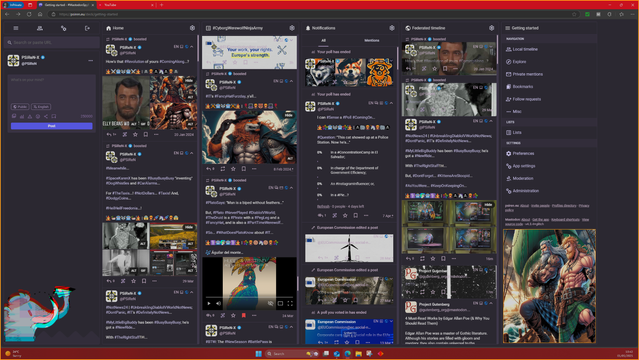This screenshot has height=360, width=639.
Task: Collapse the first Home post via chevron
Action: click(x=192, y=47)
